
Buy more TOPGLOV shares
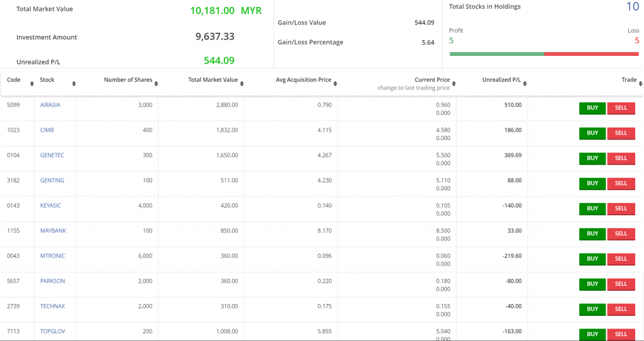tap(592, 335)
